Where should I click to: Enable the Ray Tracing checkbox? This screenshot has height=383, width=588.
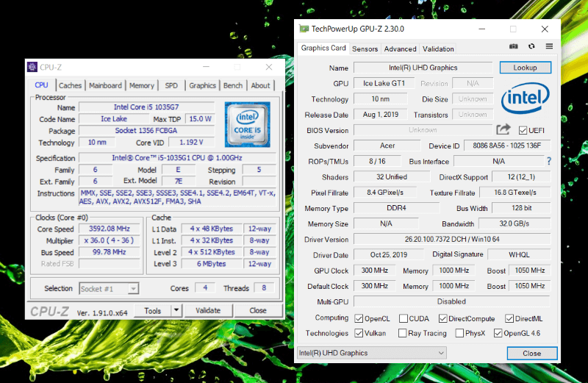pos(403,333)
